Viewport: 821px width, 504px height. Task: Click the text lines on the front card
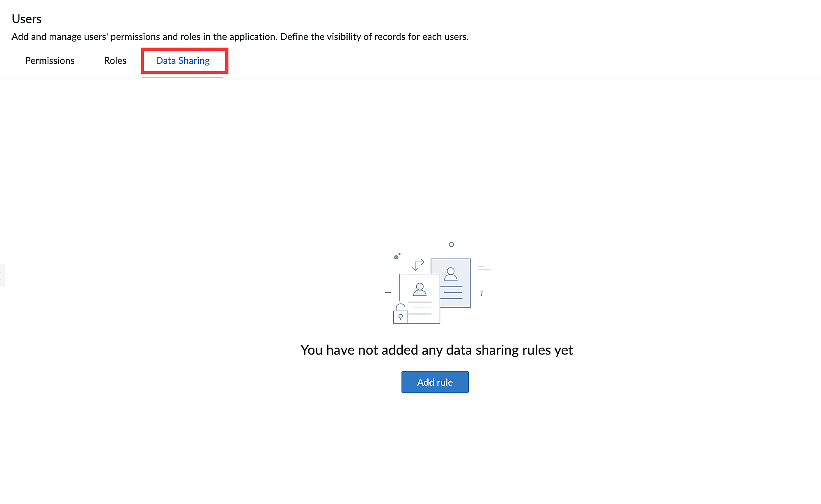pyautogui.click(x=422, y=308)
